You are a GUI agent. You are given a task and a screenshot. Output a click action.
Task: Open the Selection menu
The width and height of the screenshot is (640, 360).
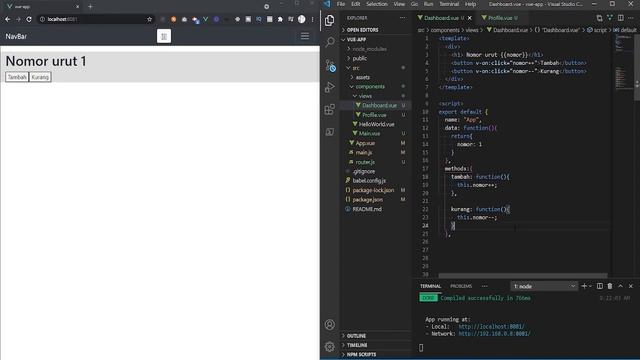(x=376, y=4)
